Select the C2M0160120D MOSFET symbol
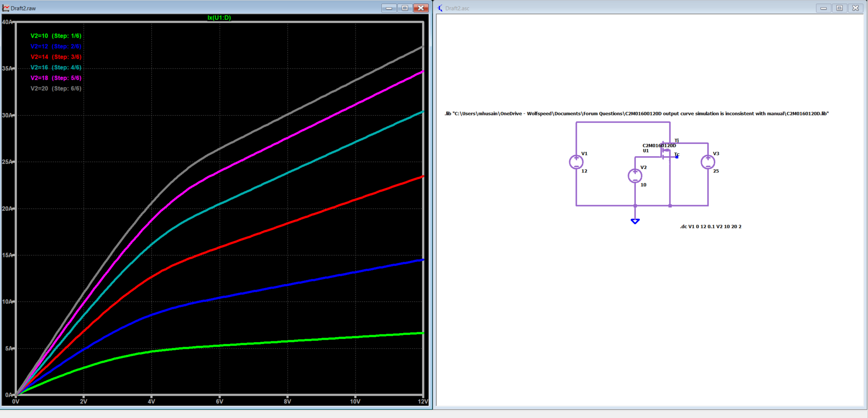This screenshot has height=418, width=868. (x=665, y=151)
